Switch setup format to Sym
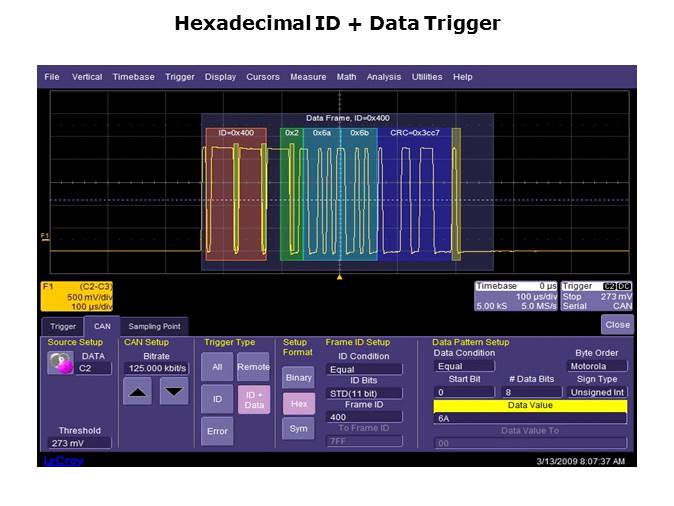674x506 pixels. tap(298, 429)
